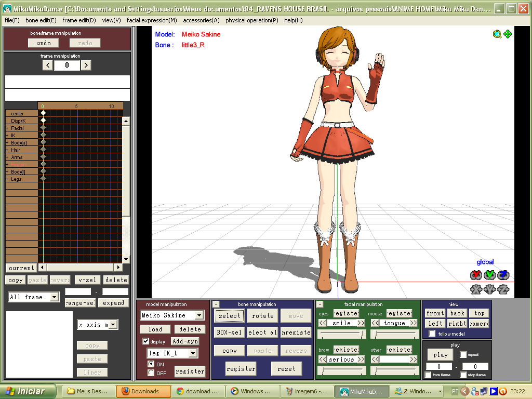Expand the Hair track group
The image size is (532, 399).
[x=7, y=150]
